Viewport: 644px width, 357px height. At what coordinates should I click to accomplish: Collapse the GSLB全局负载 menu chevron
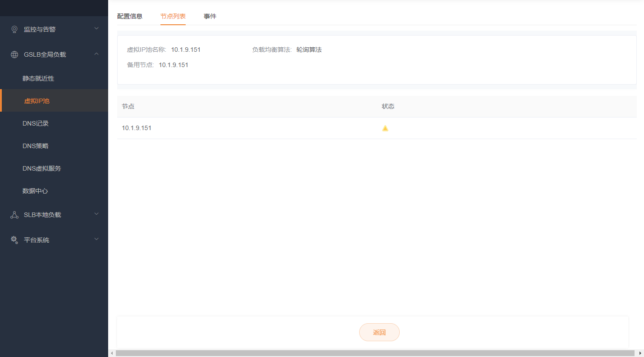tap(96, 54)
